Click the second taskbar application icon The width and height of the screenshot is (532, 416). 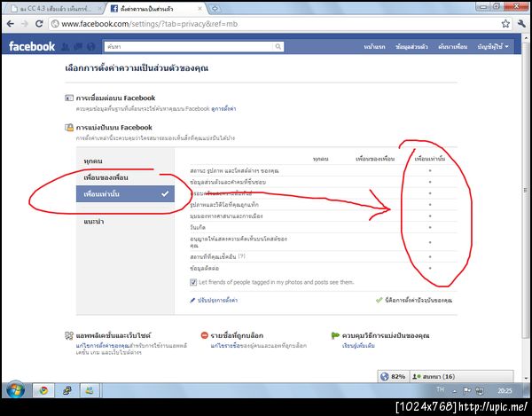(x=66, y=390)
